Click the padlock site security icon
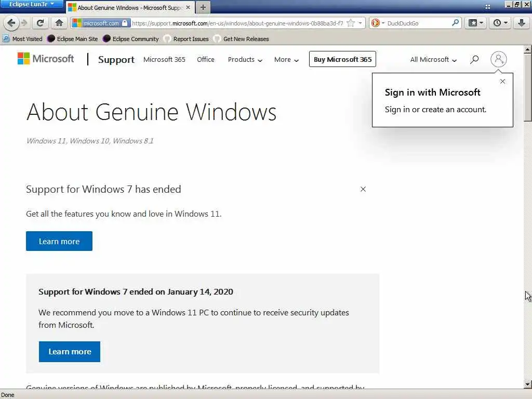This screenshot has width=532, height=399. coord(125,23)
